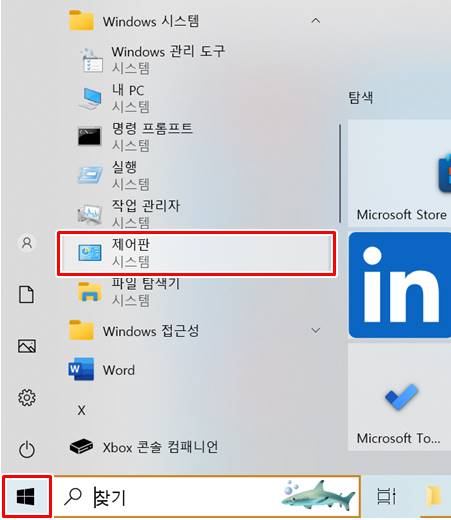Click the 탐색 group heading
The height and width of the screenshot is (520, 451).
click(361, 97)
